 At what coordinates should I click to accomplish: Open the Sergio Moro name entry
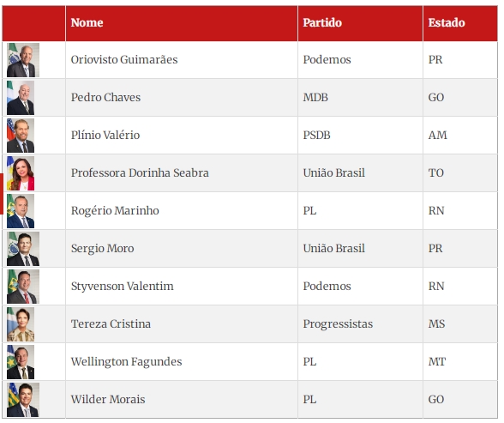102,249
